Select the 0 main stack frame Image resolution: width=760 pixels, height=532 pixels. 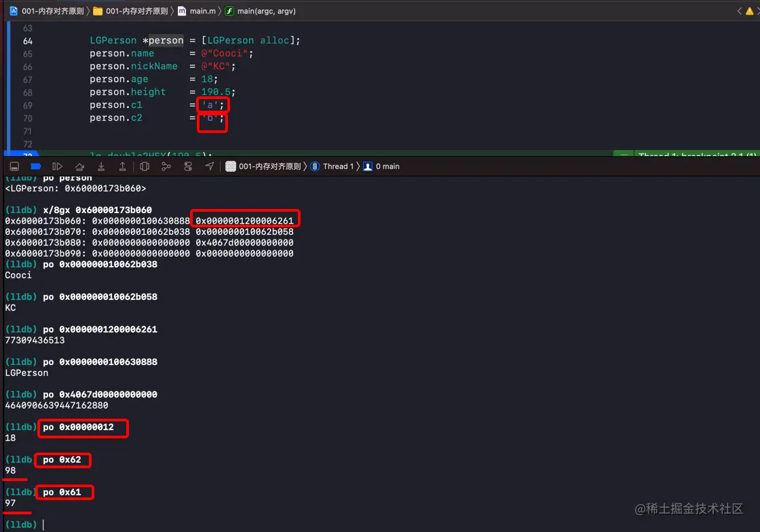point(381,166)
